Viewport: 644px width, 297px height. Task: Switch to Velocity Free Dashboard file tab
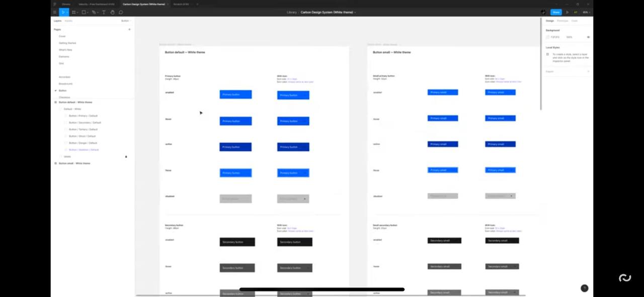(97, 4)
